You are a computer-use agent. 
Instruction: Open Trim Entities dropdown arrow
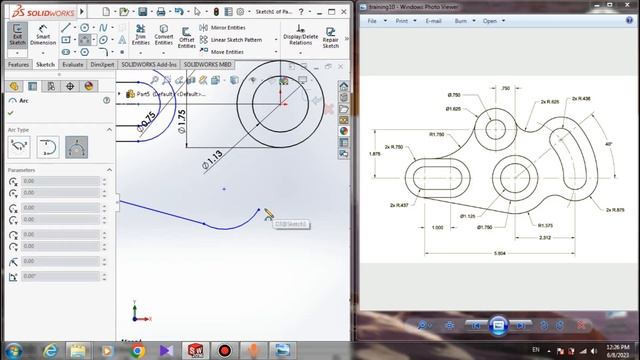tap(140, 53)
